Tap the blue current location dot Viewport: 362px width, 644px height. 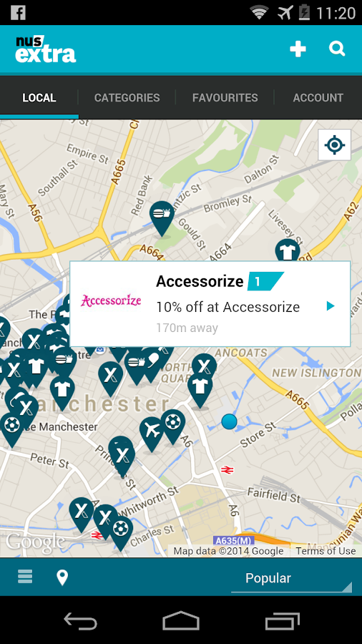229,421
